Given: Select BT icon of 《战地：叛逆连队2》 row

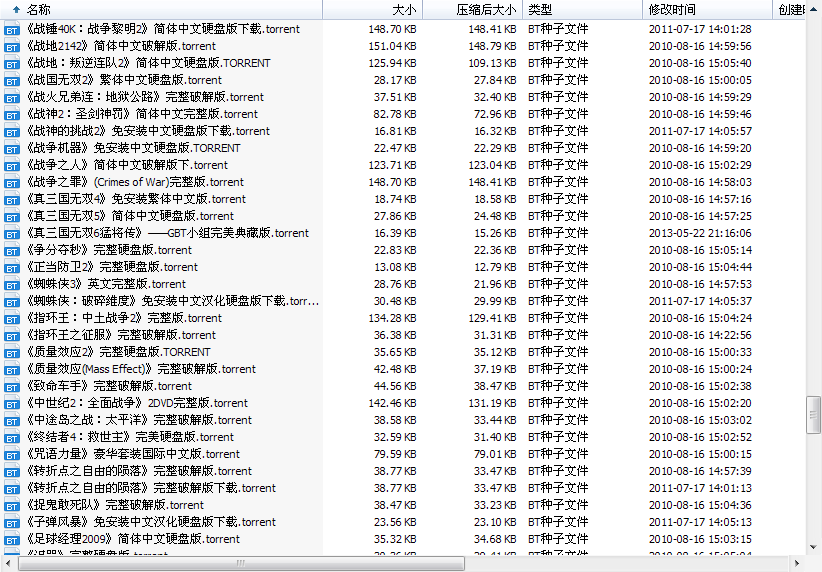Looking at the screenshot, I should (12, 63).
